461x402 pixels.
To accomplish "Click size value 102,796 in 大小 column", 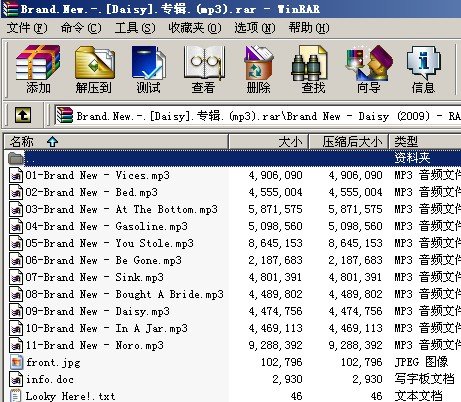I will 281,362.
